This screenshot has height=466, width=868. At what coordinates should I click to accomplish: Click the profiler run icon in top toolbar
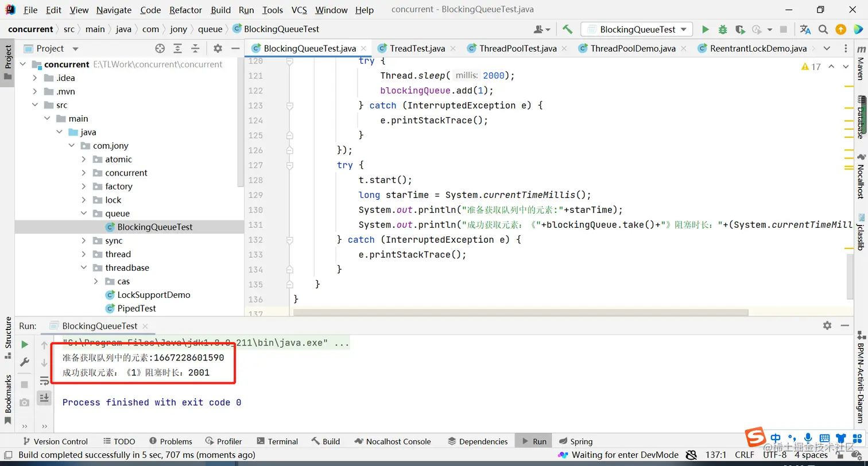757,29
